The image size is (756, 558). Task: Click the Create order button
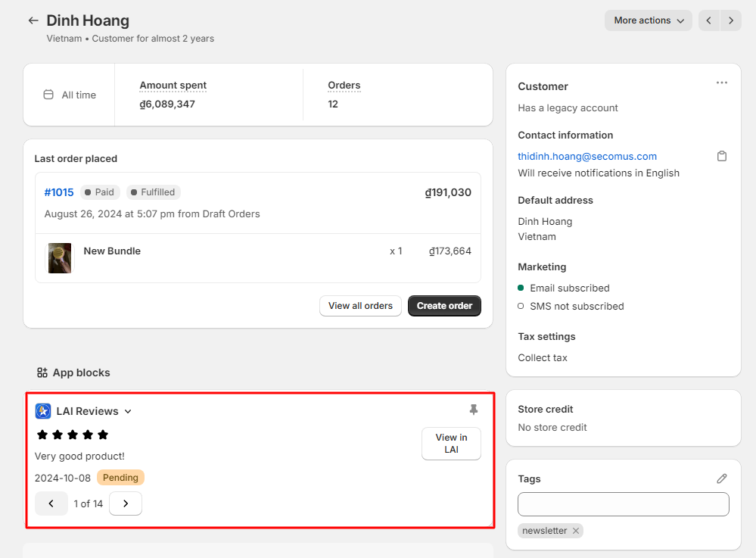tap(444, 306)
